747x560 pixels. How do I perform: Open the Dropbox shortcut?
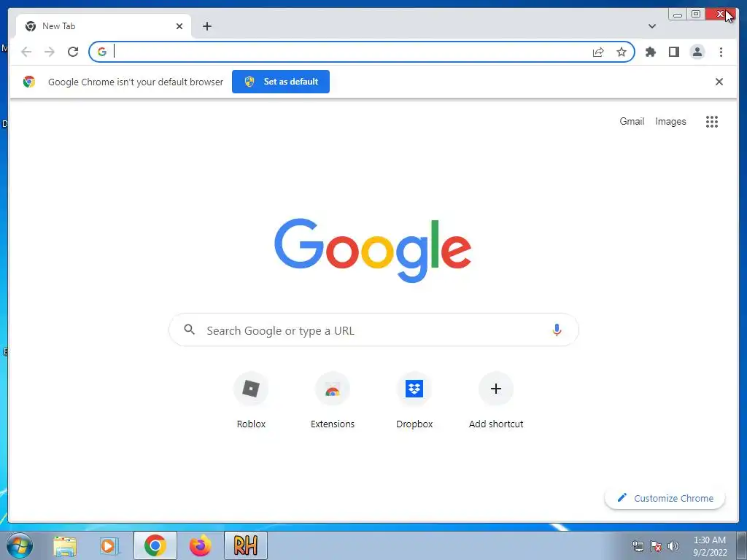pos(414,402)
